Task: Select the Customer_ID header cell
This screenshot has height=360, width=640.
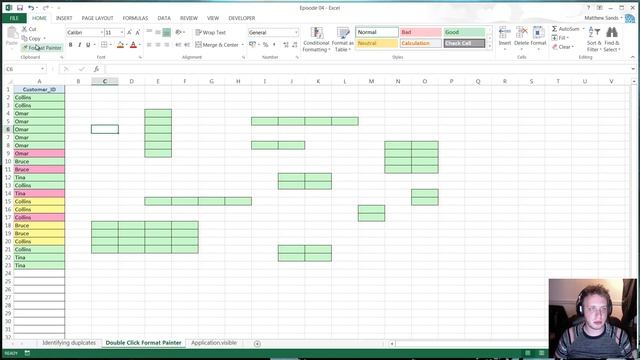Action: [x=39, y=89]
